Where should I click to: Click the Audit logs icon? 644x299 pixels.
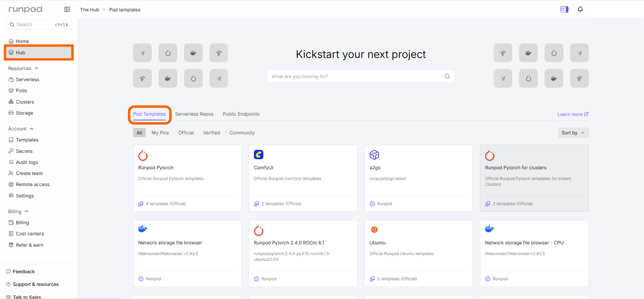[x=11, y=162]
